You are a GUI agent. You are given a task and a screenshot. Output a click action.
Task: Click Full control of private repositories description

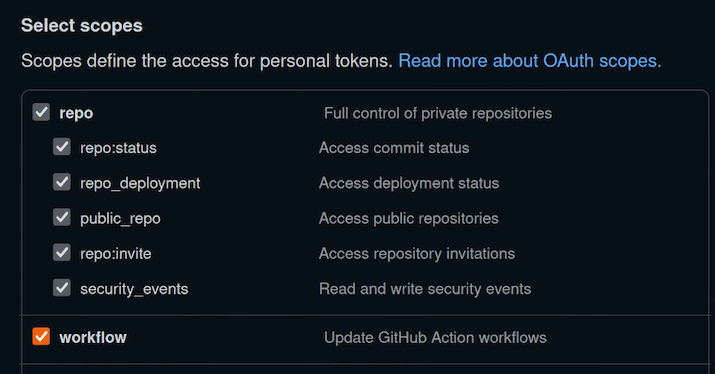click(438, 113)
